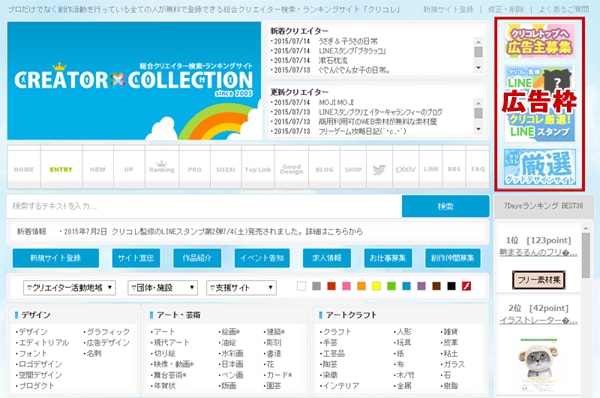
Task: Open the SHOP nav item
Action: (353, 169)
